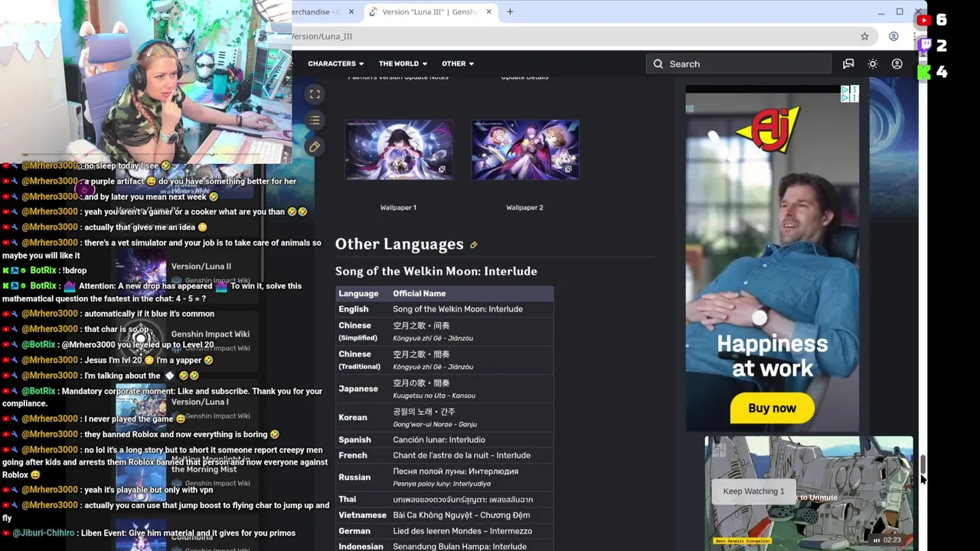Edit the page with the pencil icon
The height and width of the screenshot is (551, 980).
point(315,146)
